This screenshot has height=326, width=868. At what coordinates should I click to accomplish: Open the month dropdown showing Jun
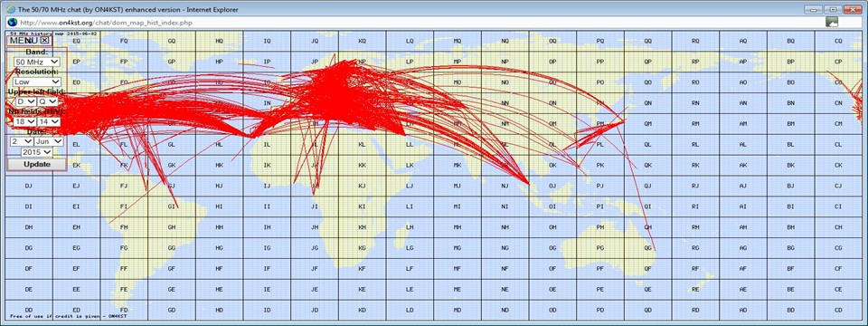pos(49,141)
